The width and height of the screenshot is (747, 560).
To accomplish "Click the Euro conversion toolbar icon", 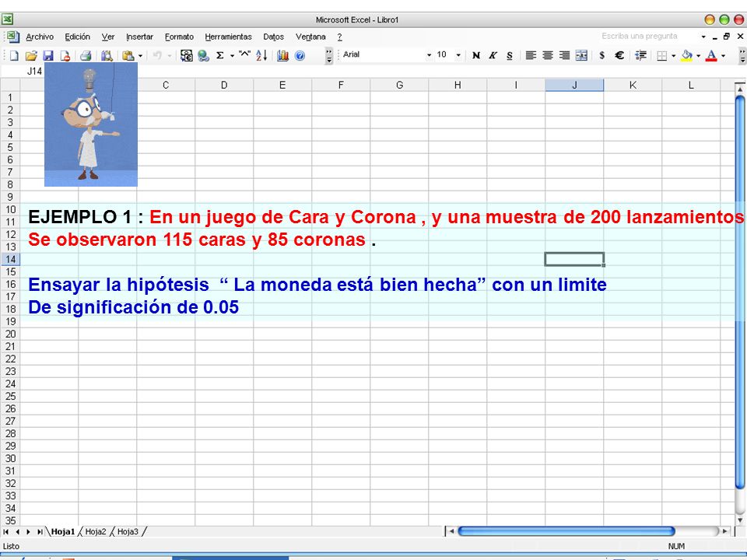I will 186,56.
